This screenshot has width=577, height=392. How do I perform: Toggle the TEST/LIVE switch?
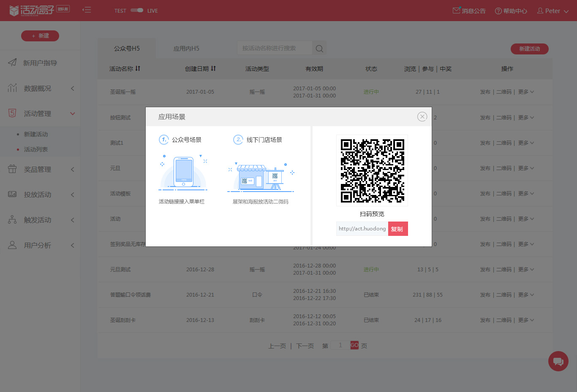pos(137,10)
